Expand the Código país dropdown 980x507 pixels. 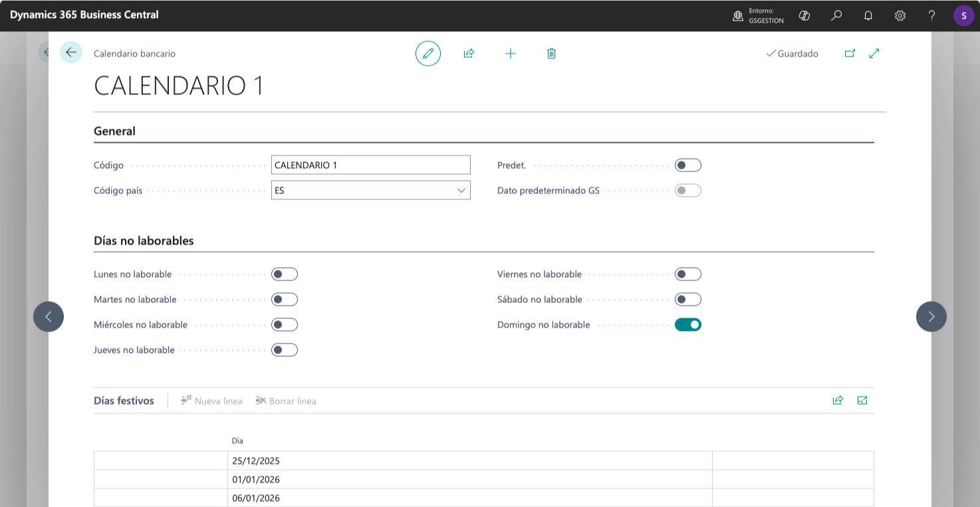461,191
